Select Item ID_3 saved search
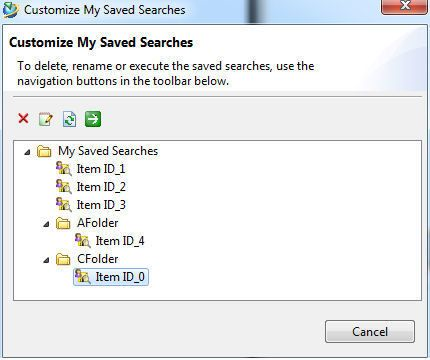This screenshot has width=430, height=360. (101, 205)
